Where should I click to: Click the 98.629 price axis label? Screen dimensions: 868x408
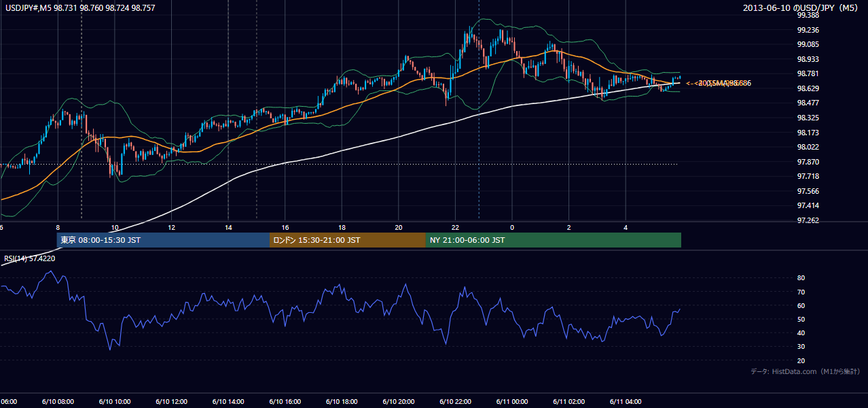pos(807,88)
